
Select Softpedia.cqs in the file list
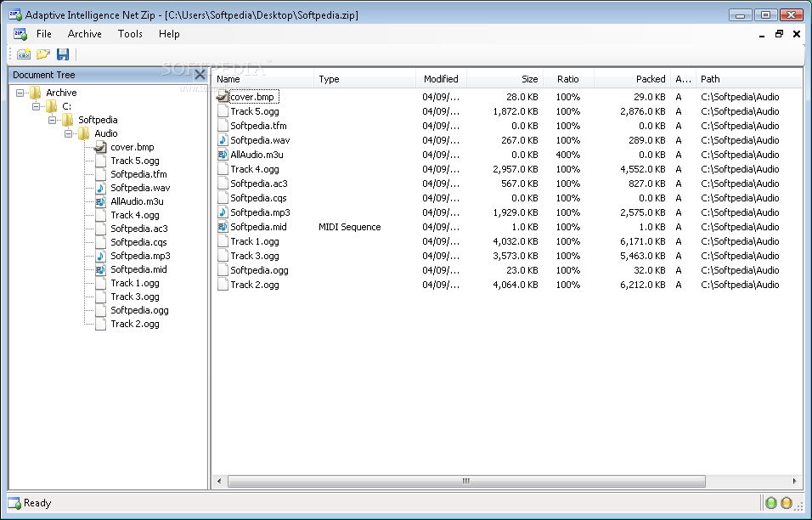coord(258,198)
